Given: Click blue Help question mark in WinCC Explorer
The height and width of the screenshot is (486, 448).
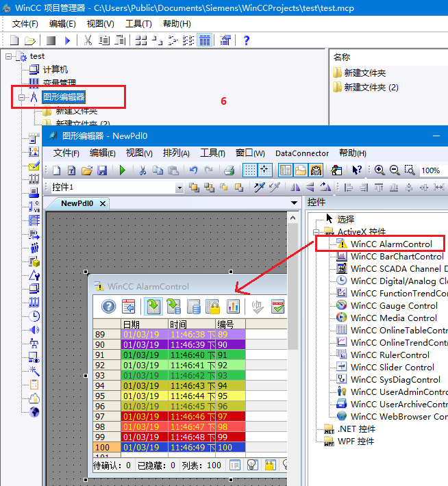Looking at the screenshot, I should tap(247, 40).
